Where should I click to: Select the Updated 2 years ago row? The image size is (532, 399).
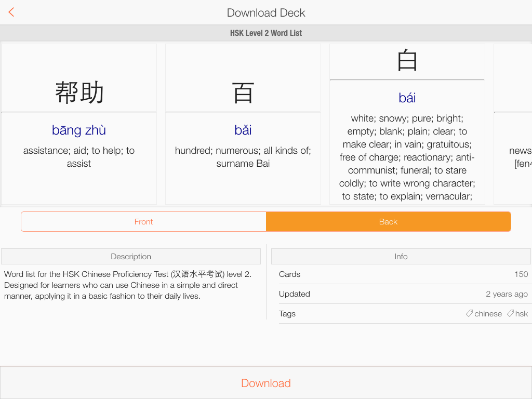coord(403,294)
